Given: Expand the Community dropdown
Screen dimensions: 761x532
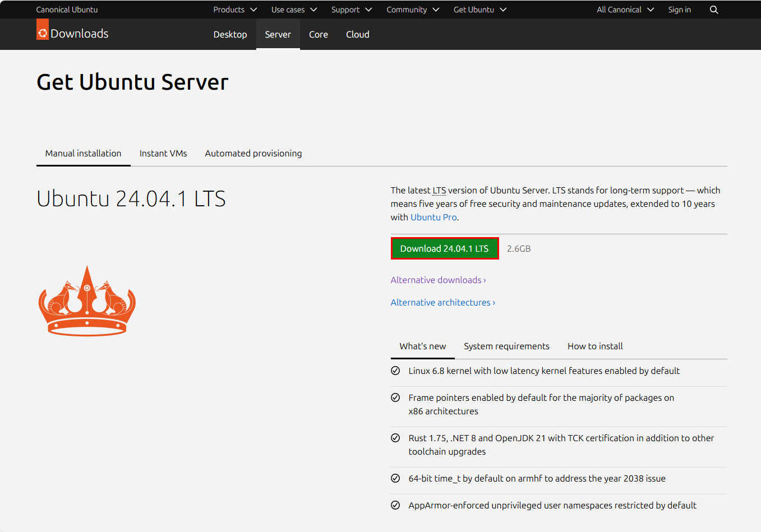Looking at the screenshot, I should (413, 10).
